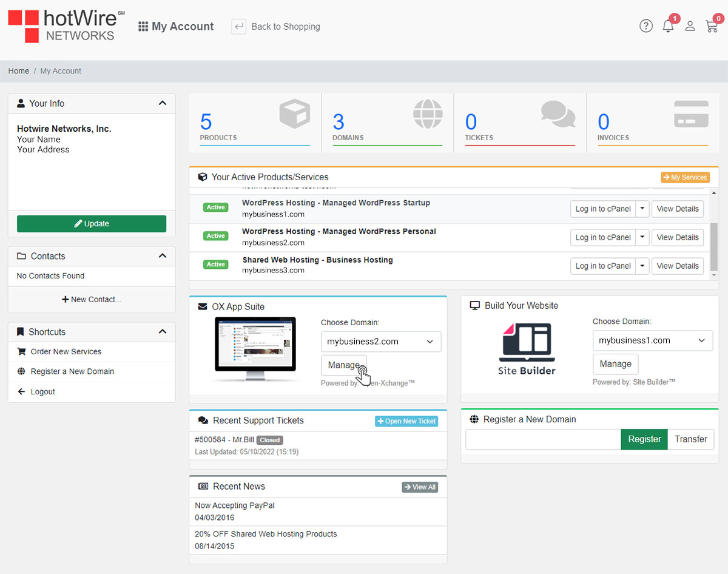
Task: View Details for Business Hosting
Action: (678, 266)
